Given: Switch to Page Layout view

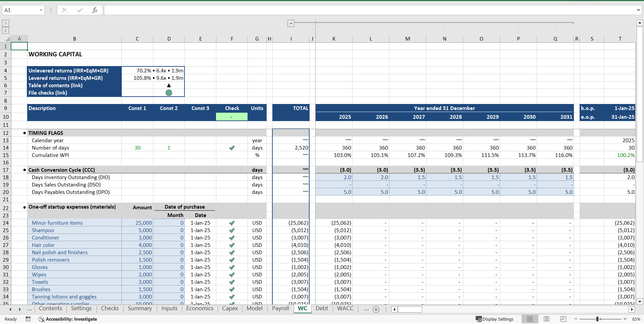Looking at the screenshot, I should [x=546, y=319].
